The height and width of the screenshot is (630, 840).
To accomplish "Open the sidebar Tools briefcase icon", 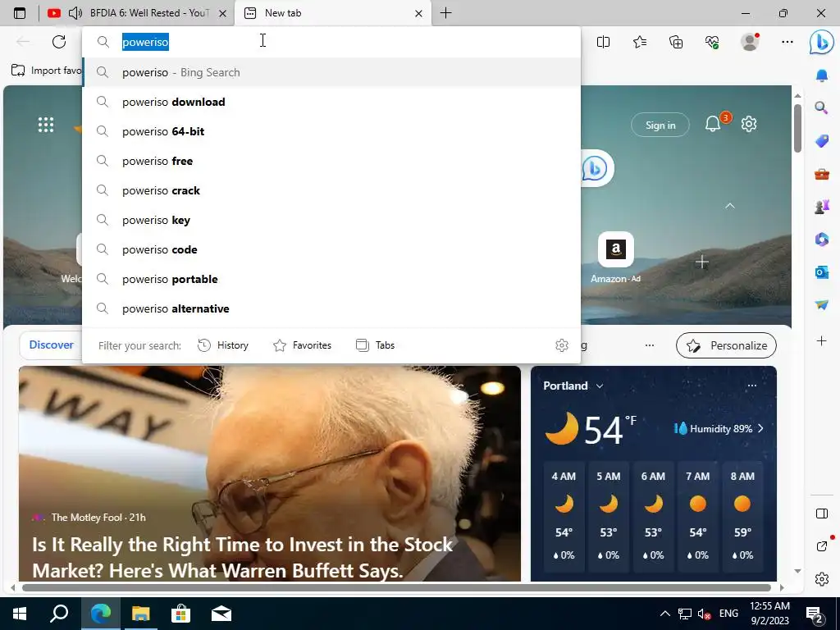I will (822, 174).
